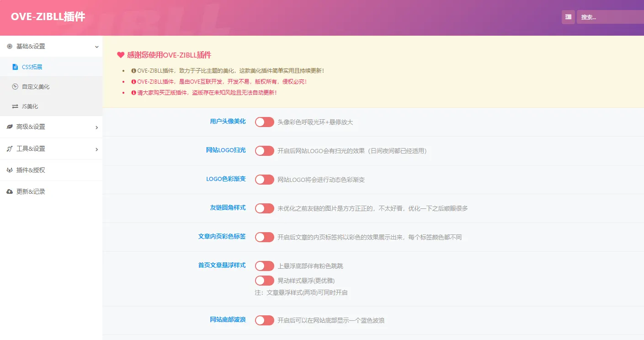
Task: Open the CSS拓展 submenu item
Action: click(x=51, y=67)
